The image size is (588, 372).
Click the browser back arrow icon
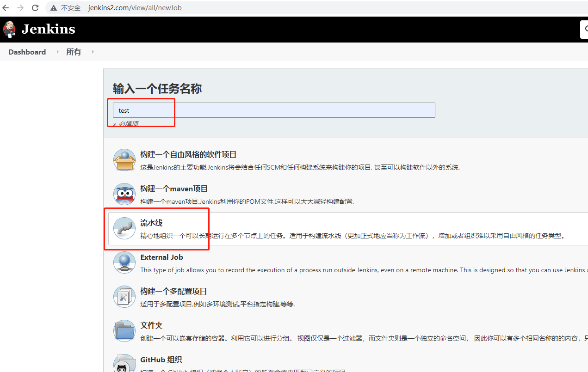[x=6, y=7]
